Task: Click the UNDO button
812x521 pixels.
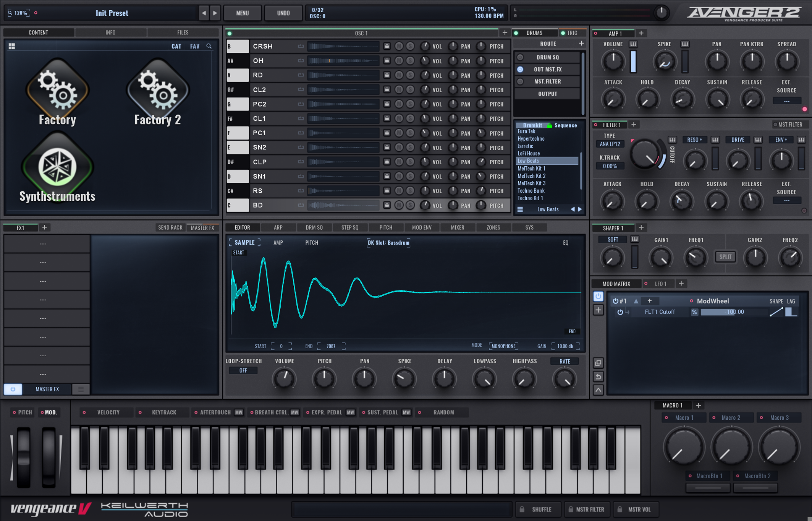Action: tap(283, 13)
